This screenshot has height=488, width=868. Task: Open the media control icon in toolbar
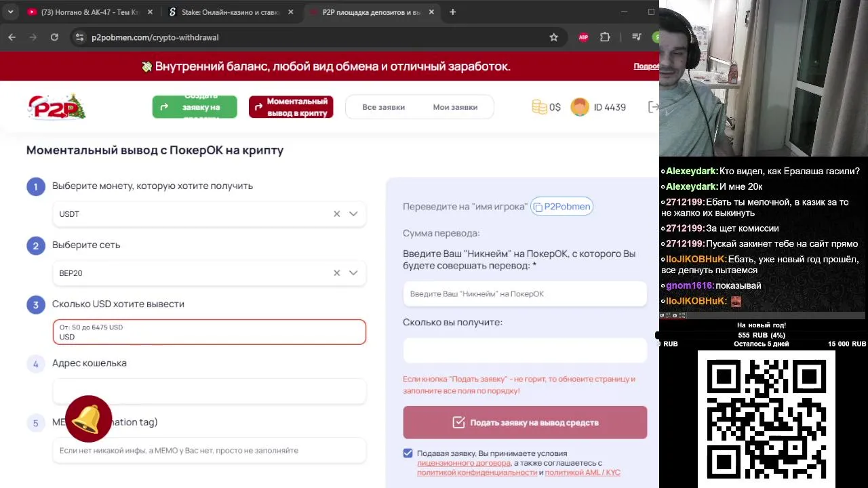point(636,37)
